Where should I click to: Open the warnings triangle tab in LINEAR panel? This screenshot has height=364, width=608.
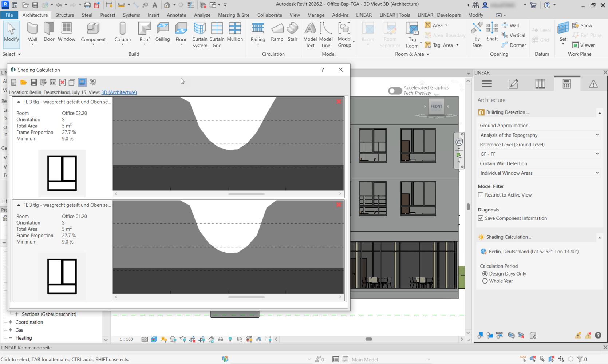click(593, 84)
